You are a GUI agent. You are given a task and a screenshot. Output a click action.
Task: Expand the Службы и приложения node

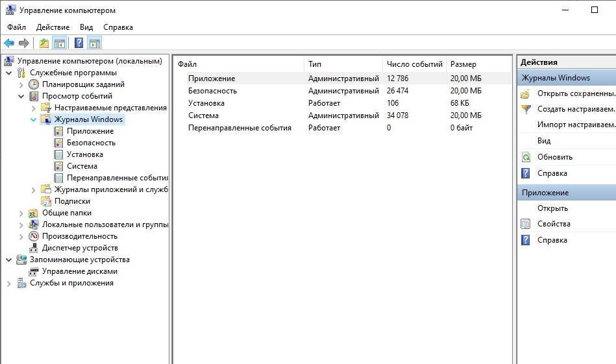(9, 283)
